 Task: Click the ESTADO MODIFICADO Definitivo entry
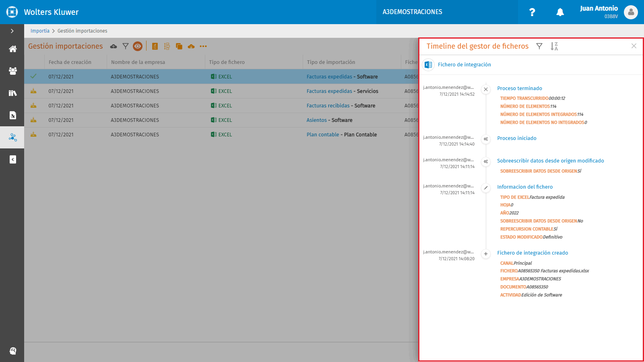tap(531, 237)
